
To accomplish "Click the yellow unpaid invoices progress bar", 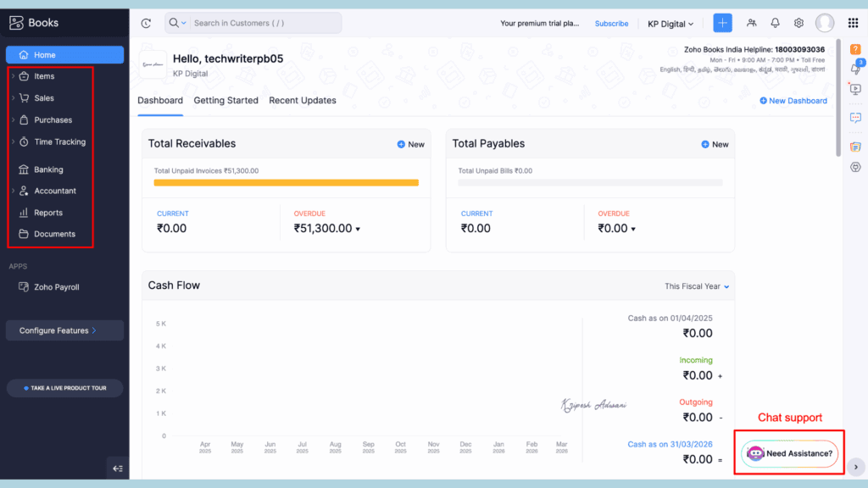I will point(286,182).
